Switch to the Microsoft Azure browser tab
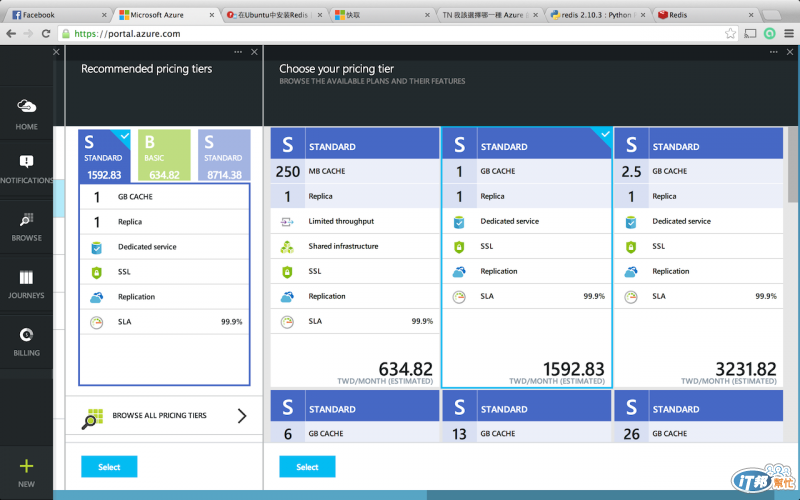Screen dimensions: 800x500 coord(165,15)
